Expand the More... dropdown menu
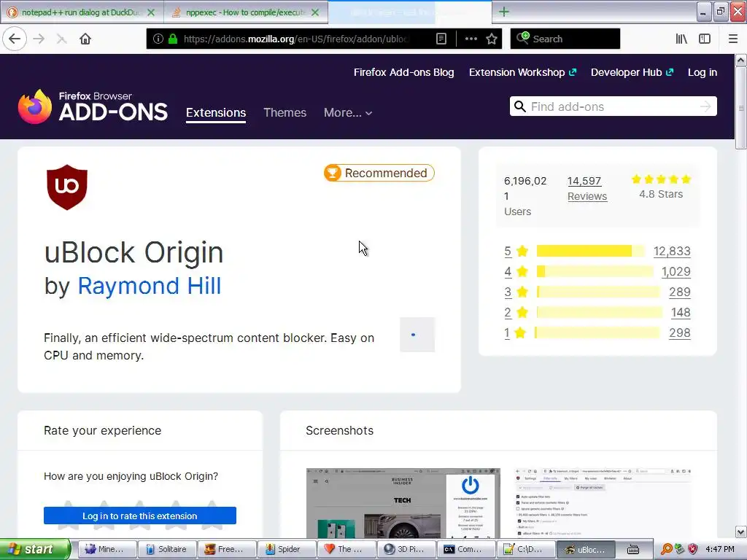The width and height of the screenshot is (747, 560). [348, 113]
